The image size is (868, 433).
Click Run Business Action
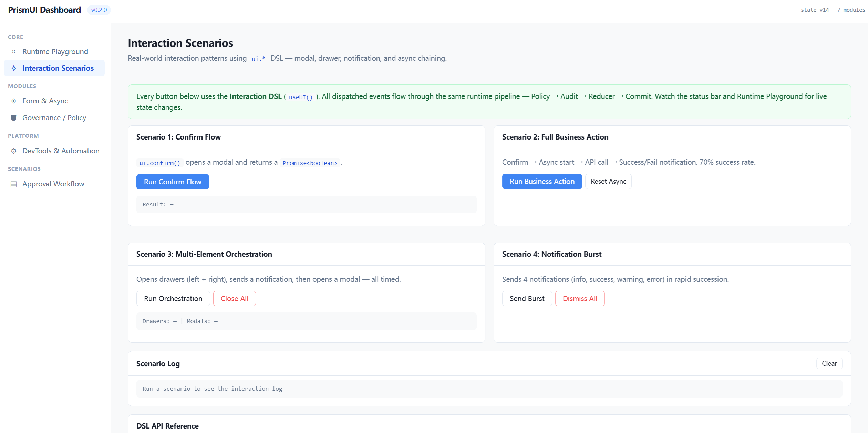click(542, 181)
